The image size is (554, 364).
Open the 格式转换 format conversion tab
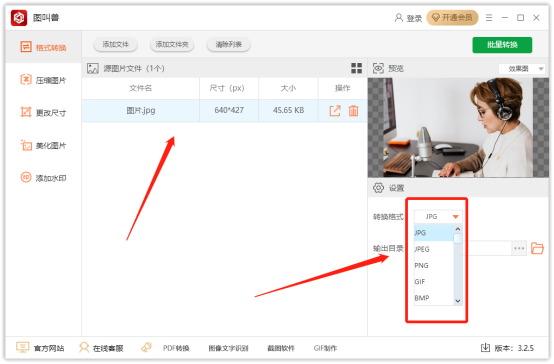(43, 47)
